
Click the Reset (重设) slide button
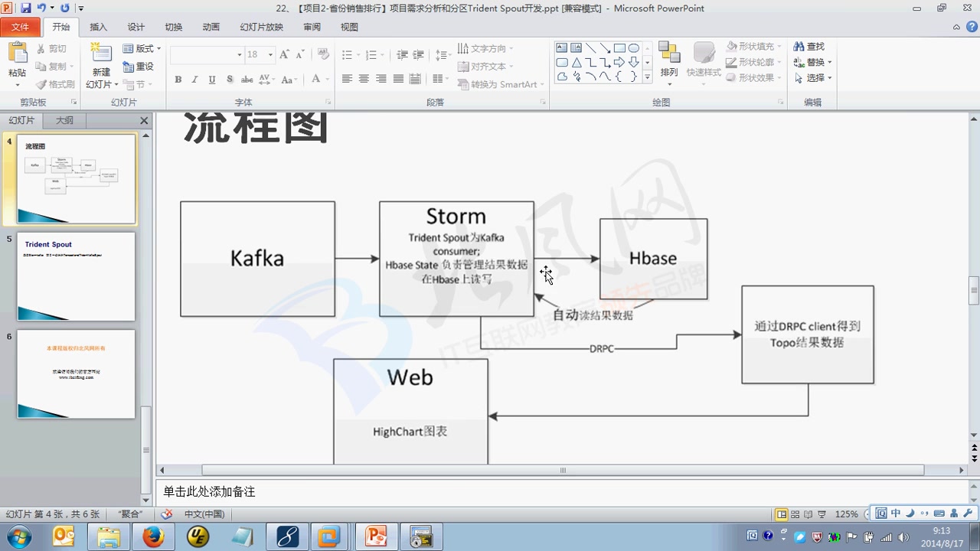pos(139,67)
